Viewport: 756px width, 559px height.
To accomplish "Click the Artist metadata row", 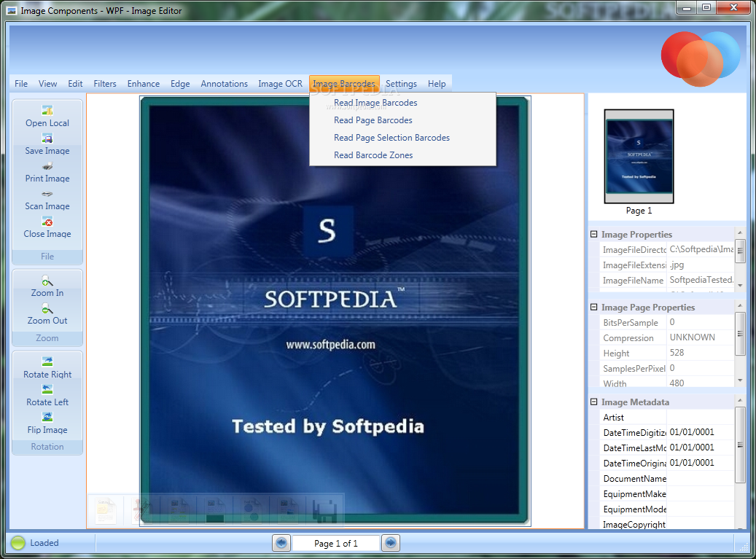I will click(668, 418).
